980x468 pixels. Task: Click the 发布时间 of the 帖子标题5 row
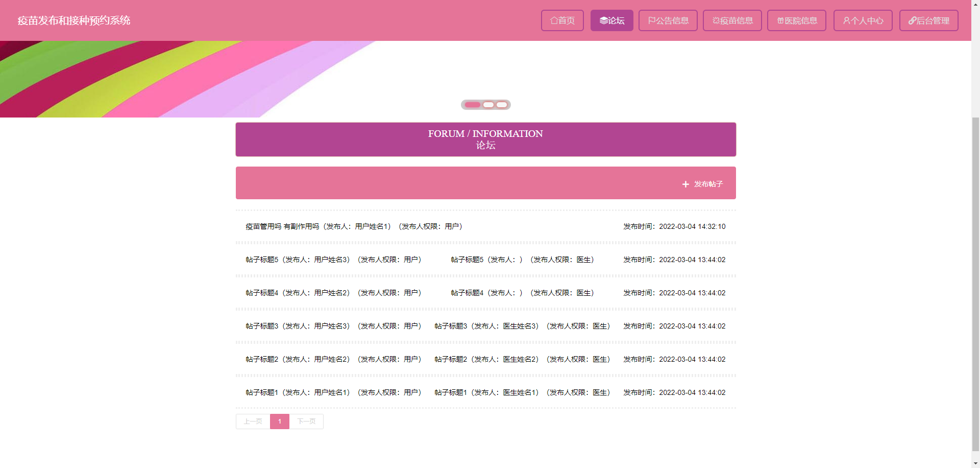coord(674,260)
